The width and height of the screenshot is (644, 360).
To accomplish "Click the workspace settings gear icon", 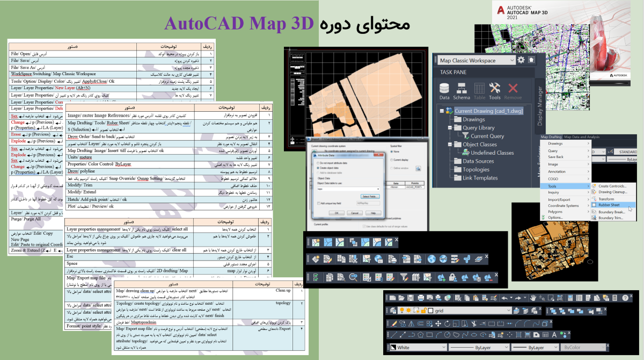I will coord(521,60).
